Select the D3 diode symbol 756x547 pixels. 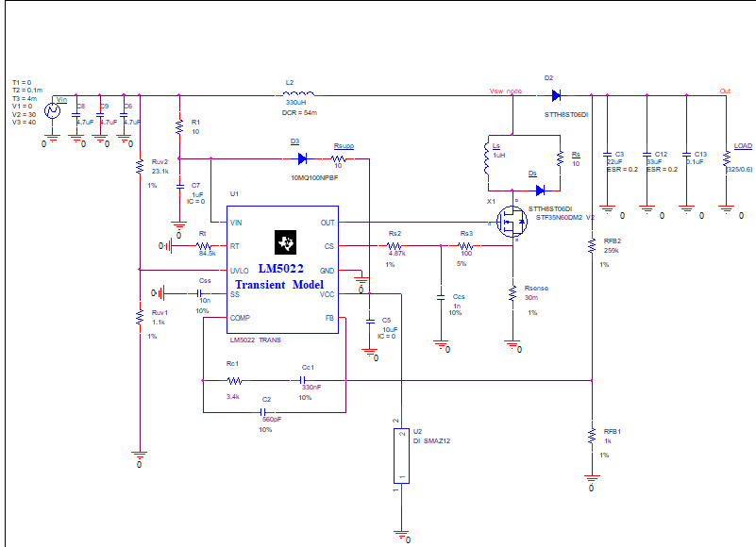(302, 158)
